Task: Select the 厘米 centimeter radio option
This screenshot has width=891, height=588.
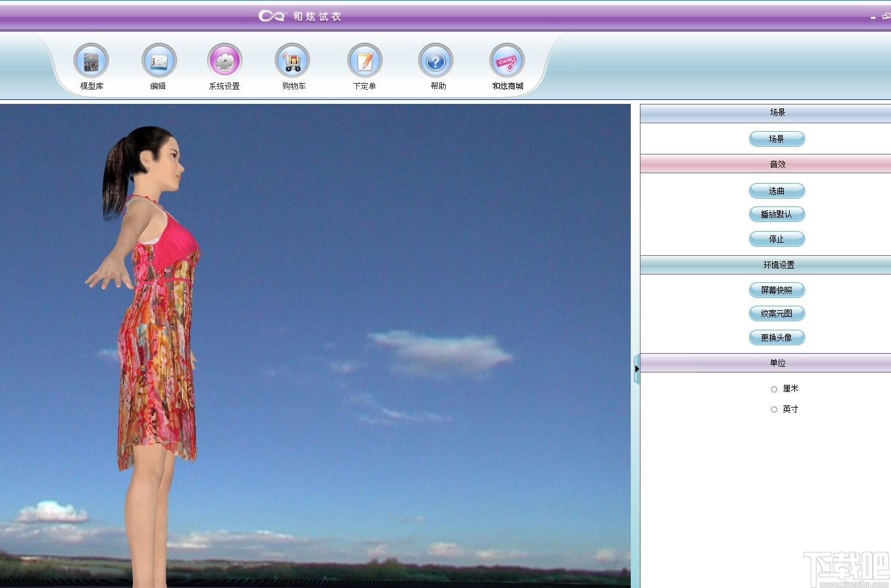Action: (x=774, y=389)
